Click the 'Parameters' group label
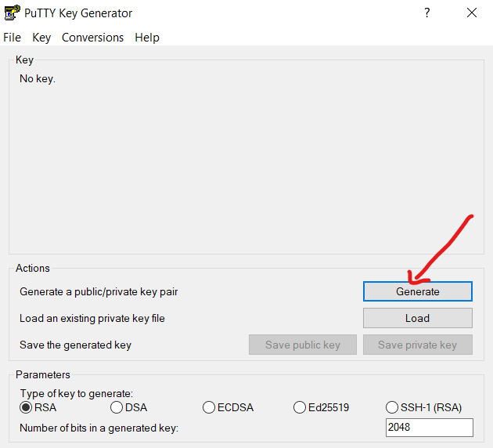Viewport: 493px width, 448px height. pos(43,374)
